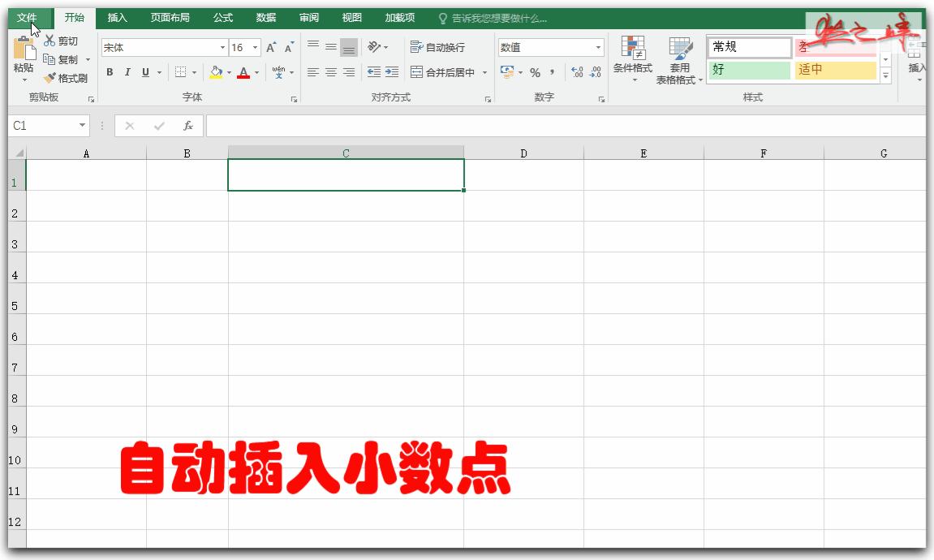This screenshot has height=560, width=934.
Task: Toggle italic formatting
Action: (127, 72)
